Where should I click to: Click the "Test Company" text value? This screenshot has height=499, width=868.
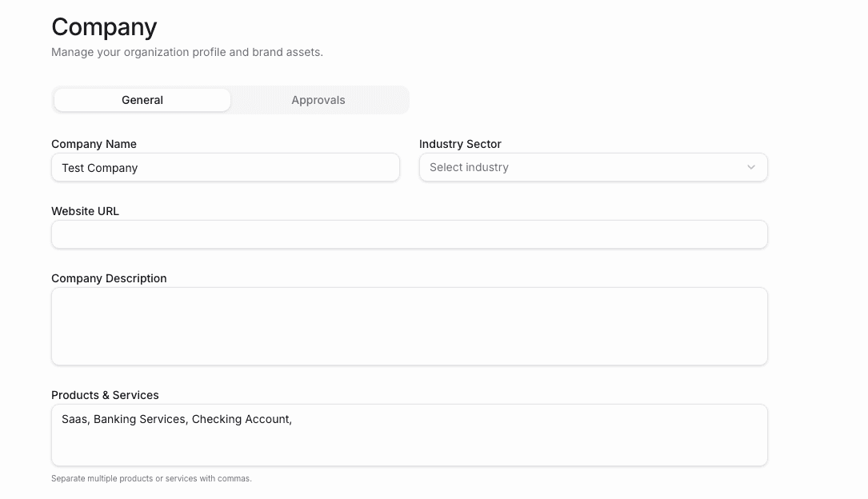tap(100, 168)
